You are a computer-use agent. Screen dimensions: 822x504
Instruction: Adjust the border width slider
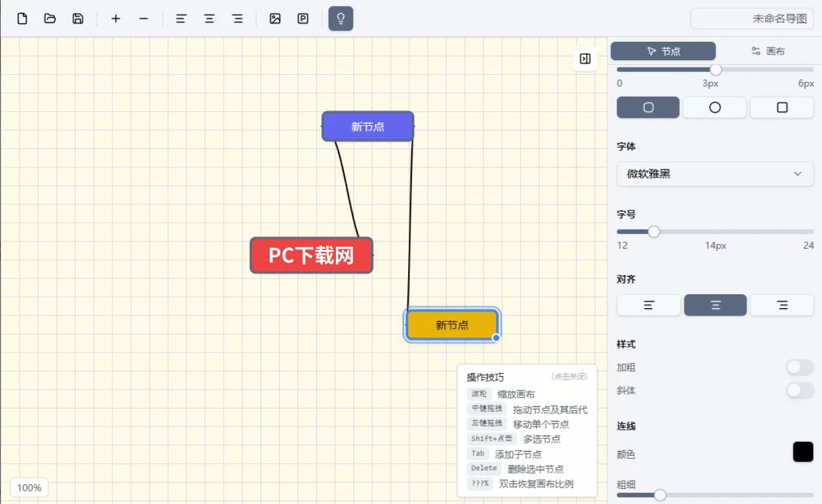pos(716,69)
